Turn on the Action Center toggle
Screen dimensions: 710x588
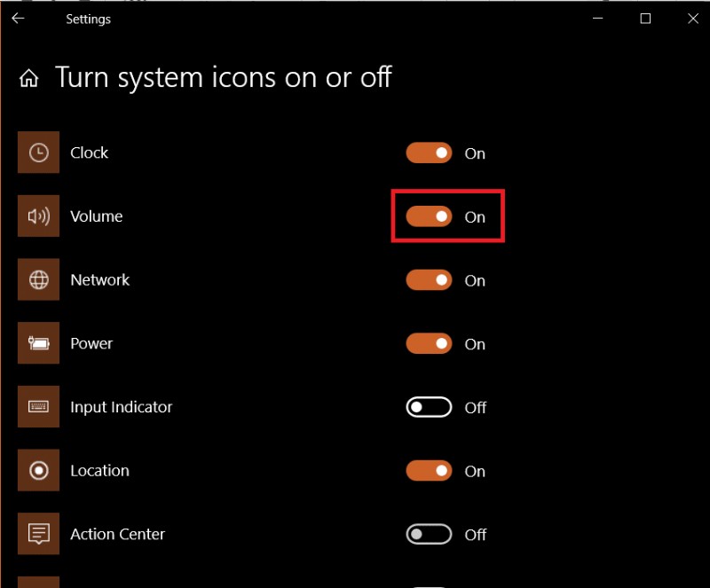click(429, 534)
